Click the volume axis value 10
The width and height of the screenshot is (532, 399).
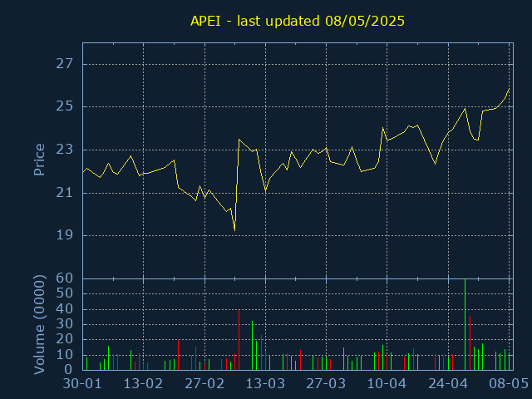point(65,355)
